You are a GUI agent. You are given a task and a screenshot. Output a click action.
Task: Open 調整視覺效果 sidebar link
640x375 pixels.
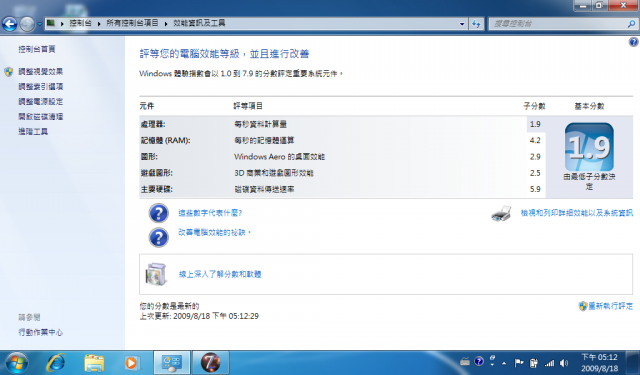click(x=40, y=72)
